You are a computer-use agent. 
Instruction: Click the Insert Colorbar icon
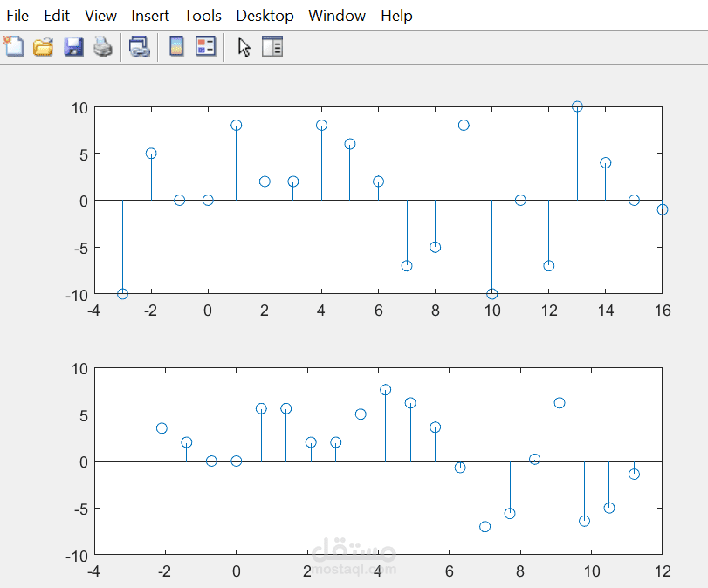click(176, 46)
